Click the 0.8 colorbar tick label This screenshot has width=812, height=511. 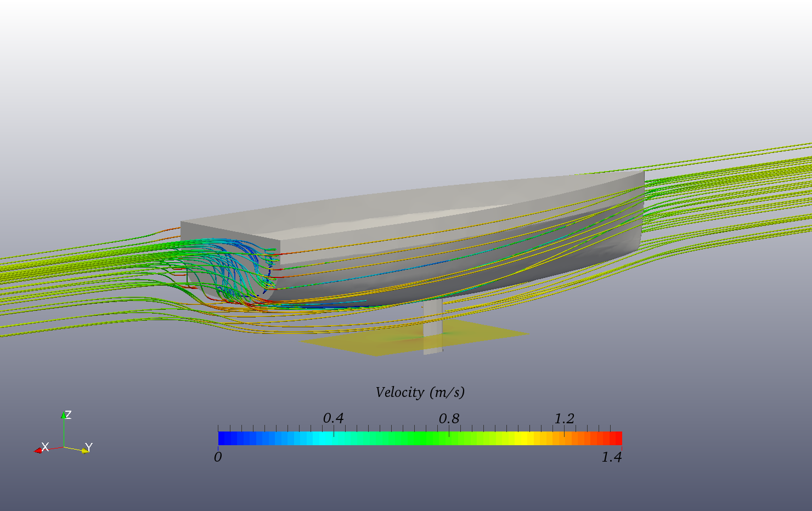pos(451,418)
